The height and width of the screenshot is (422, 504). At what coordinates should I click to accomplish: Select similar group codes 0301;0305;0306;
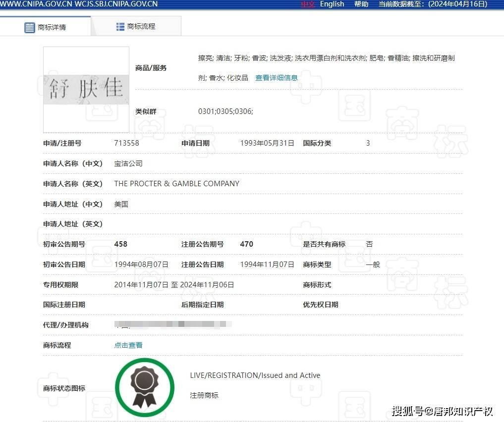click(225, 111)
